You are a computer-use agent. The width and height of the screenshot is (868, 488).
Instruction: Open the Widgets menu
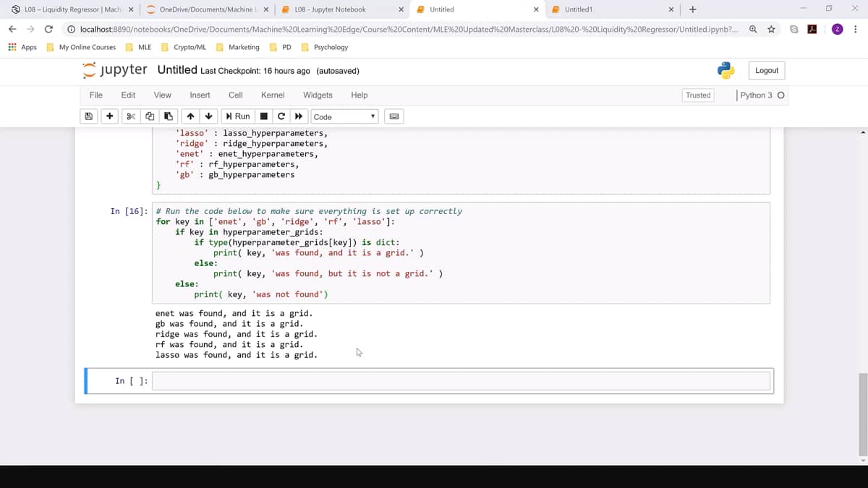pos(318,95)
